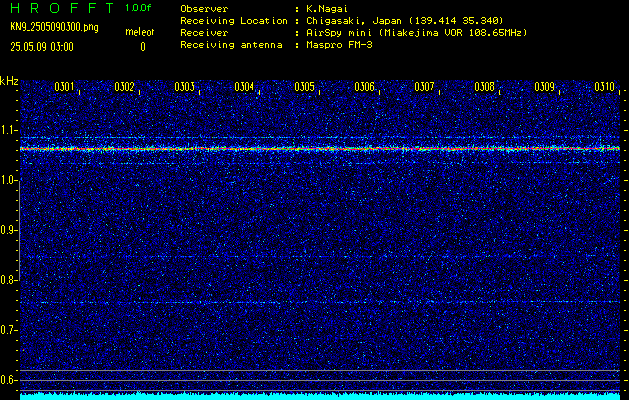Click the Receiver label
629x400 pixels.
click(x=204, y=32)
